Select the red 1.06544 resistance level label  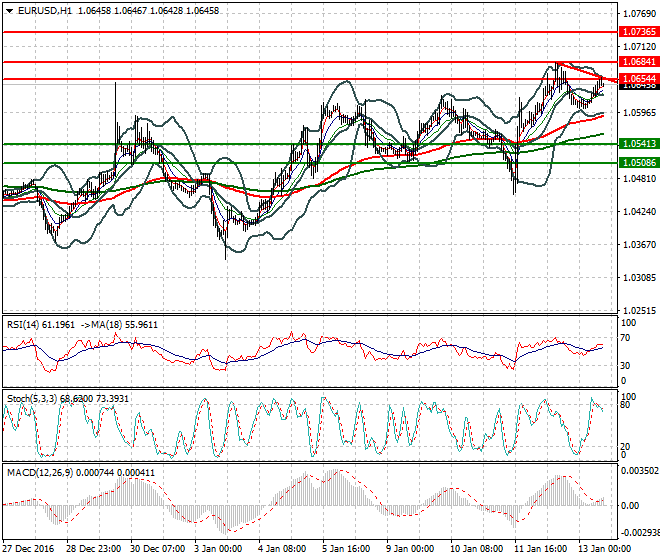point(639,79)
